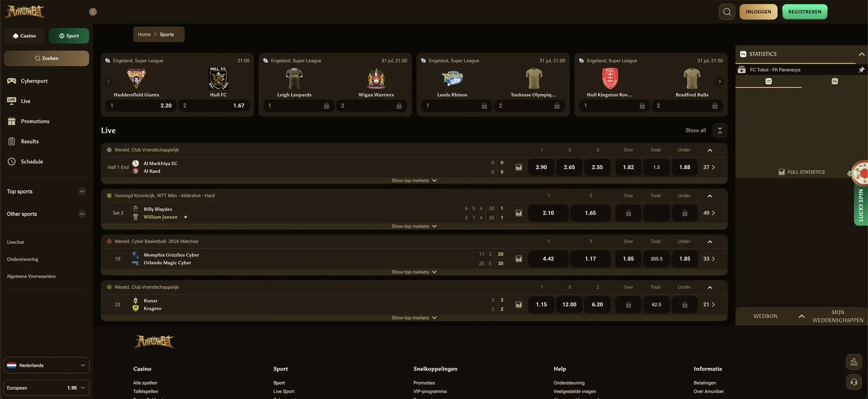Click Sports in the breadcrumb
This screenshot has width=868, height=399.
coord(167,34)
